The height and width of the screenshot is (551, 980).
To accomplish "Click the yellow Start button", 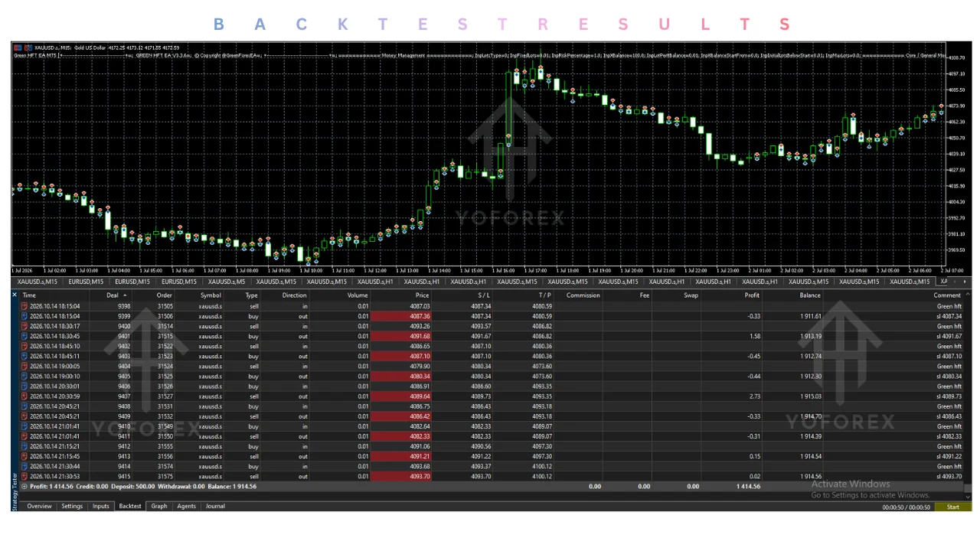I will (953, 507).
